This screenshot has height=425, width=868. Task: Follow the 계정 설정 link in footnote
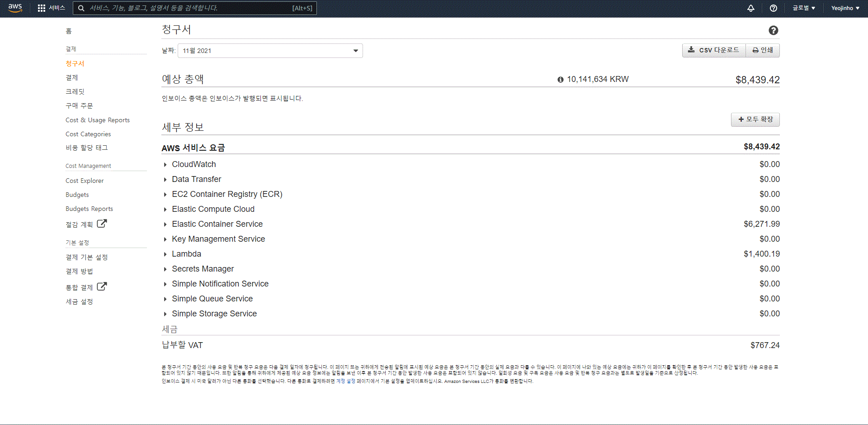pos(346,381)
